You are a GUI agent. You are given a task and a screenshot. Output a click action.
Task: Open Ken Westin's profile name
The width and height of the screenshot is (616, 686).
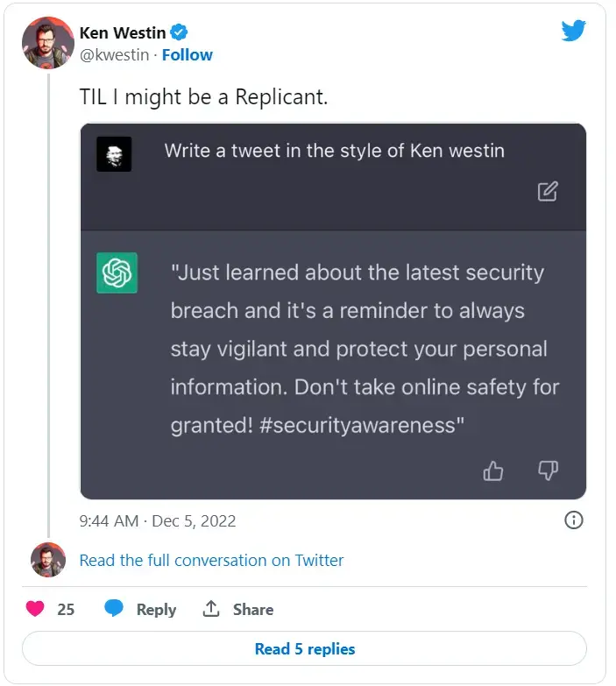click(x=123, y=32)
